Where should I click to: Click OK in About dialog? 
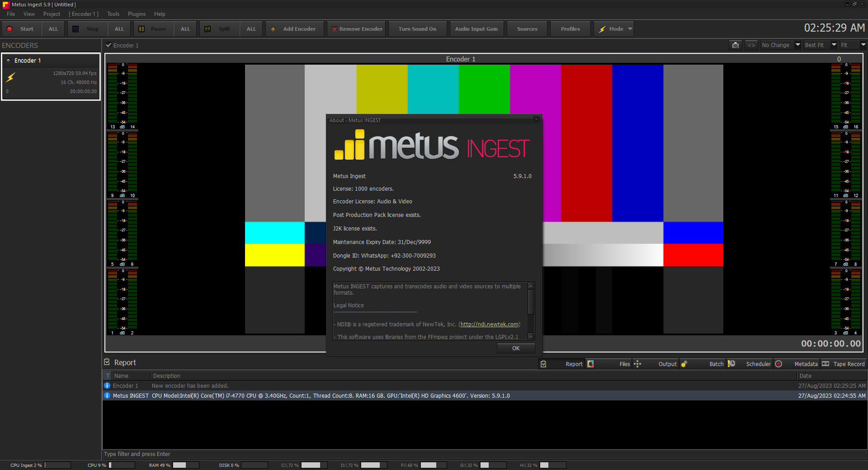(516, 348)
